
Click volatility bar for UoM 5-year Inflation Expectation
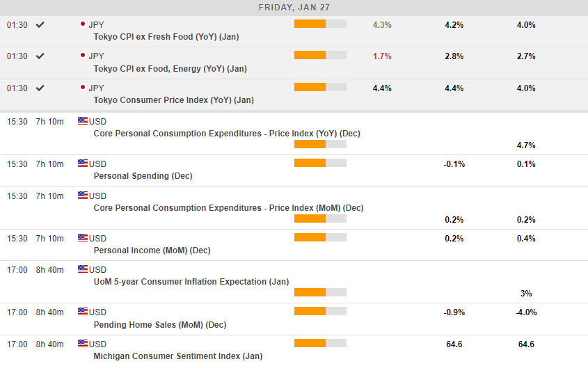click(x=320, y=292)
